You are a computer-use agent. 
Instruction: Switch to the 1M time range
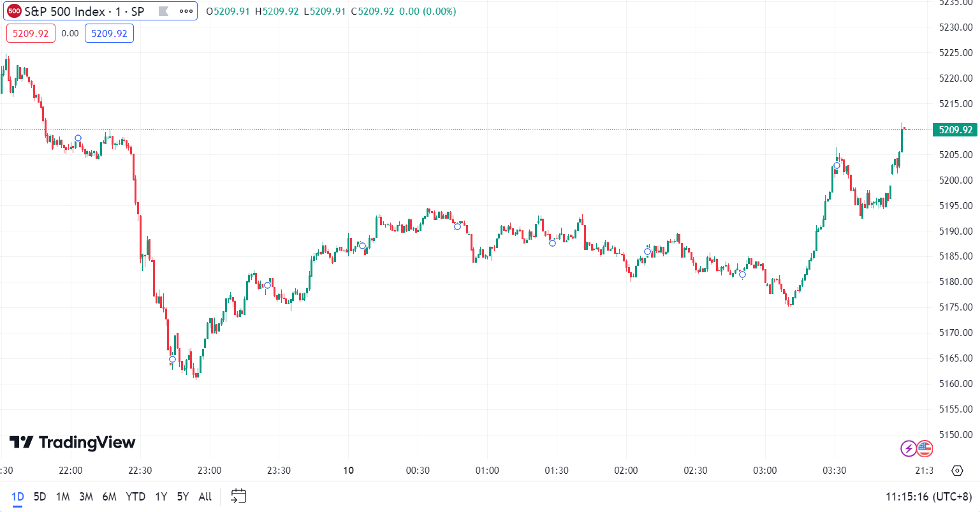tap(62, 497)
